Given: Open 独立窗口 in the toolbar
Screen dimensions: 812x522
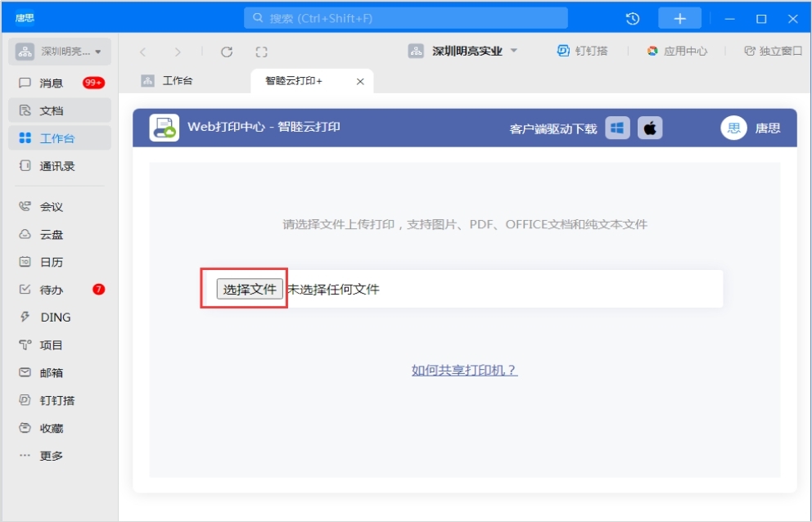Looking at the screenshot, I should [x=774, y=51].
